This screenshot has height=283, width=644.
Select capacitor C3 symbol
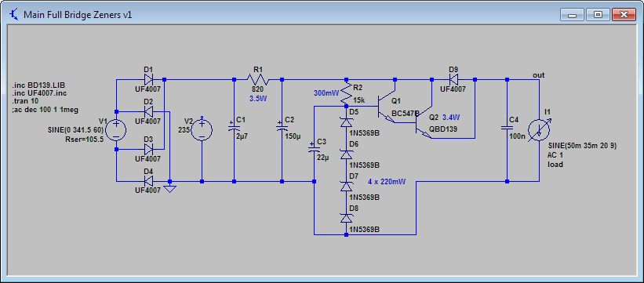[314, 147]
